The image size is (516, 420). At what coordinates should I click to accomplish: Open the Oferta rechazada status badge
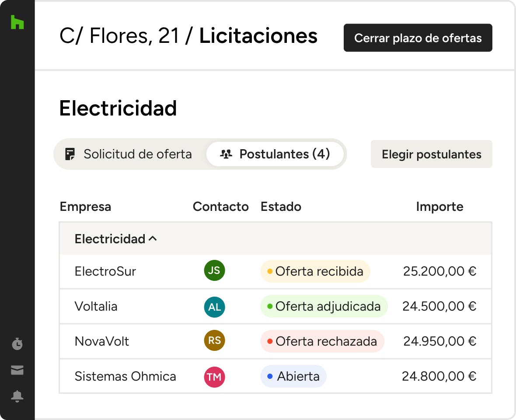pyautogui.click(x=322, y=341)
